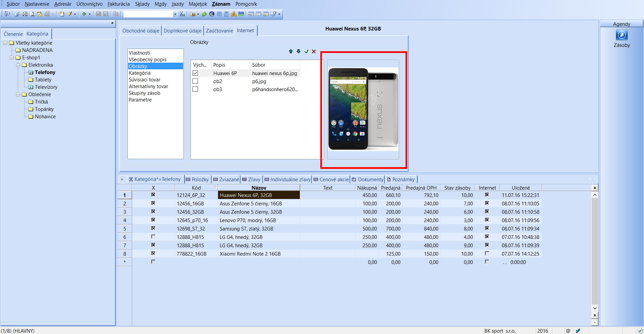Toggle X checkbox for Lenovo P70 row

[x=153, y=220]
